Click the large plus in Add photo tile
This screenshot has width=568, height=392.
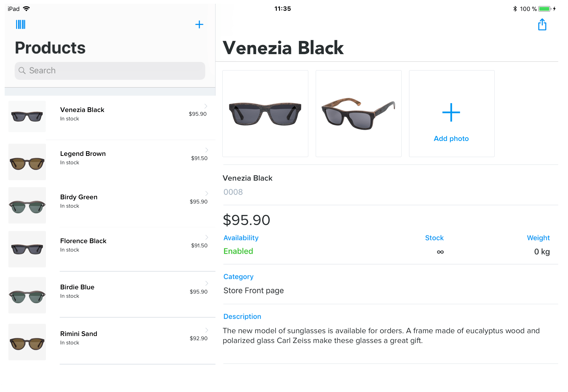click(451, 112)
